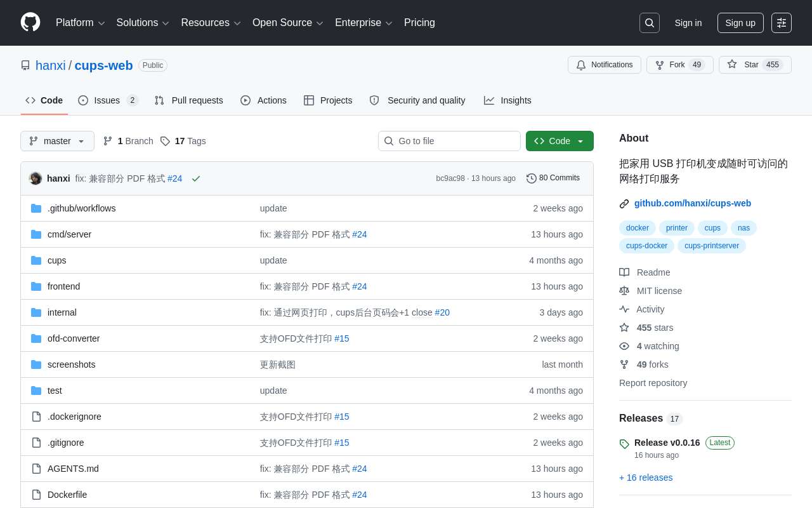The height and width of the screenshot is (508, 812).
Task: Click the green commit status checkmark
Action: 196,179
